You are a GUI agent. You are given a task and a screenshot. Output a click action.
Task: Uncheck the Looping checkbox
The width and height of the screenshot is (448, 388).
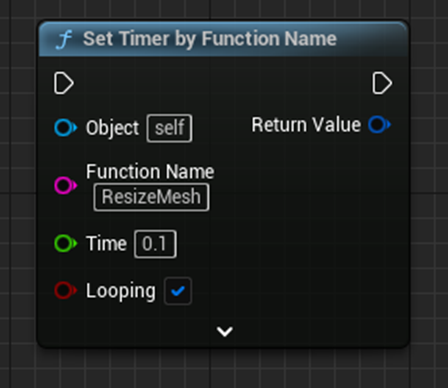click(178, 291)
